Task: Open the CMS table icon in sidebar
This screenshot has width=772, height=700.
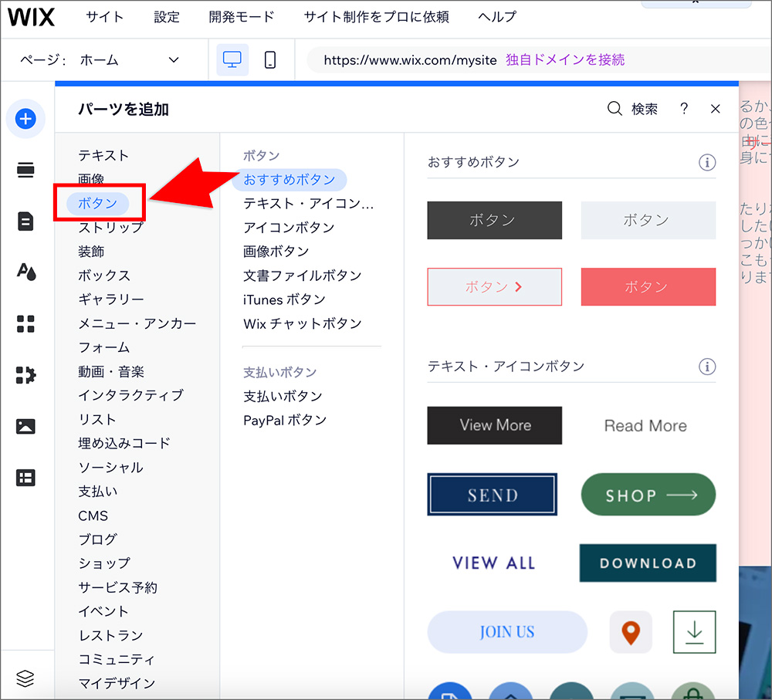Action: point(25,478)
